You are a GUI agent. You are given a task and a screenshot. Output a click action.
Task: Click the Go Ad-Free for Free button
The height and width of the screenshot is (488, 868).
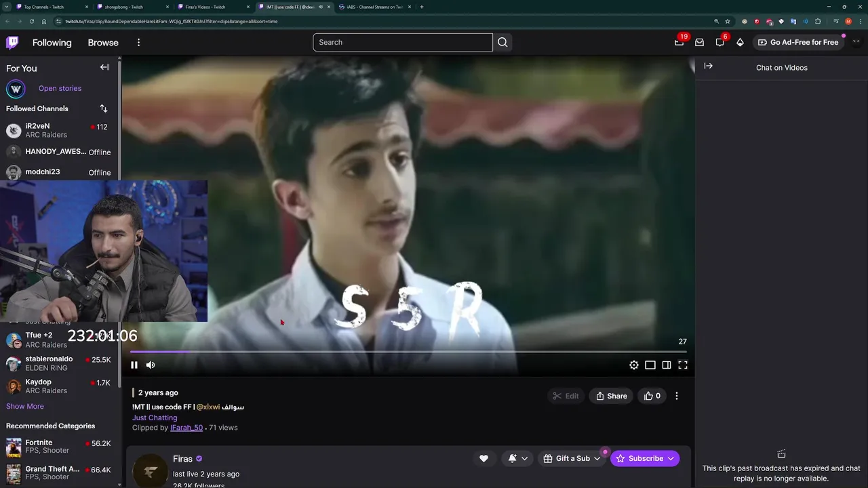pos(798,42)
